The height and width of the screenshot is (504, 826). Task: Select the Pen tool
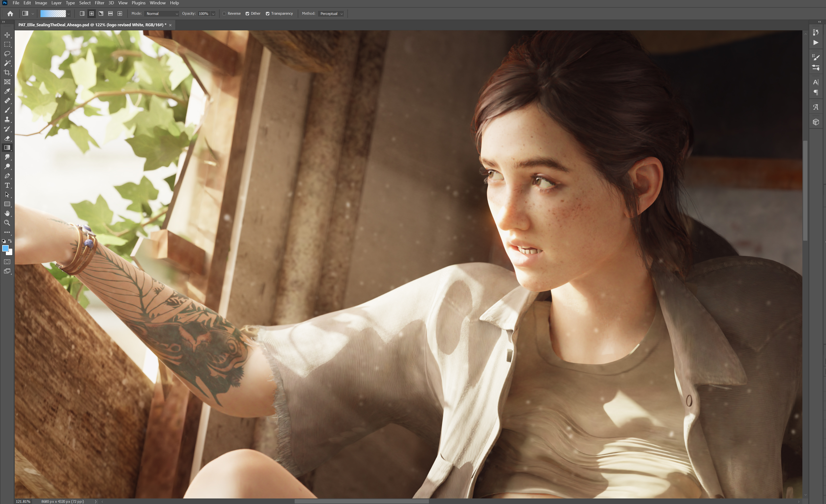coord(7,176)
